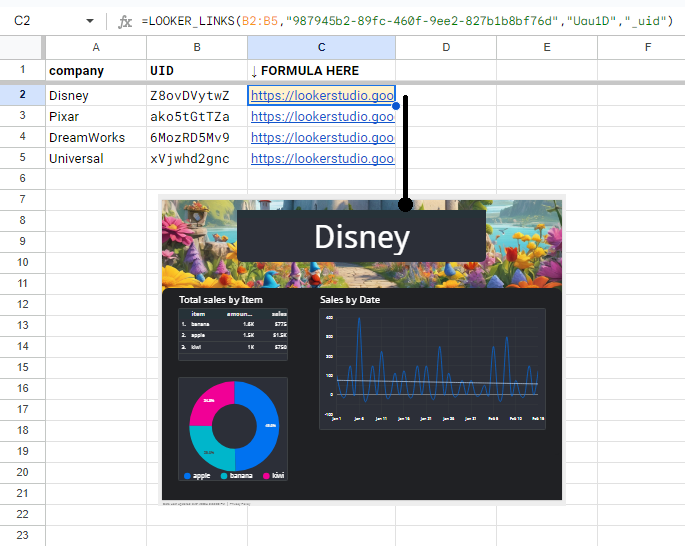Image resolution: width=685 pixels, height=546 pixels.
Task: Select the UID cell 'Z8ovDVytwZ'
Action: pyautogui.click(x=197, y=95)
